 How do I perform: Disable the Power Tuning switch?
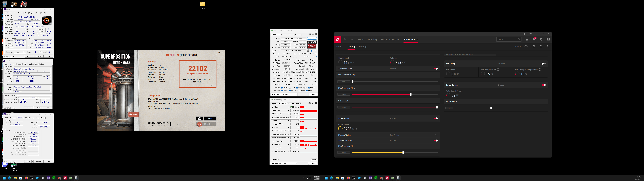pos(543,85)
